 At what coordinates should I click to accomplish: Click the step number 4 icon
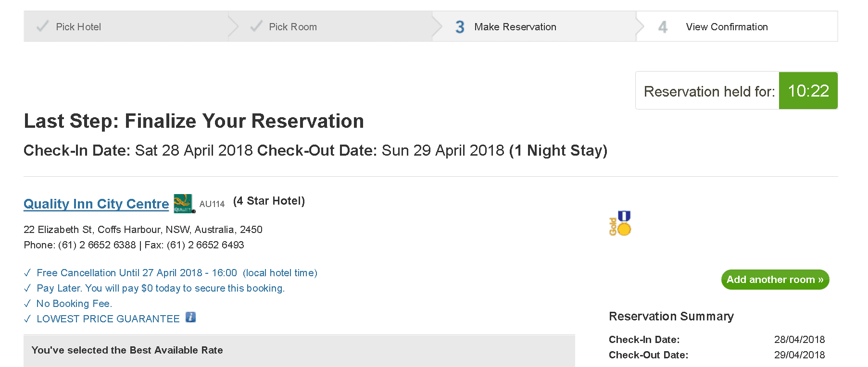point(663,27)
